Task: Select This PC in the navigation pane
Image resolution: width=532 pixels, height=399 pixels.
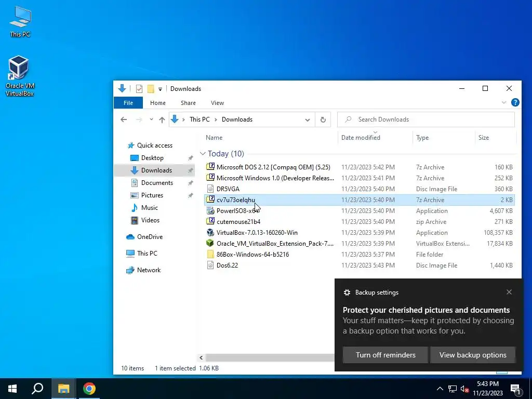Action: click(147, 254)
